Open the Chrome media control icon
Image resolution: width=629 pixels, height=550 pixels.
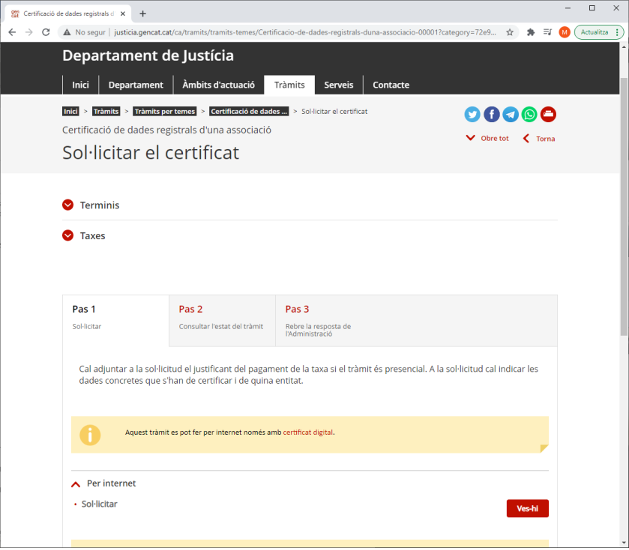click(546, 32)
